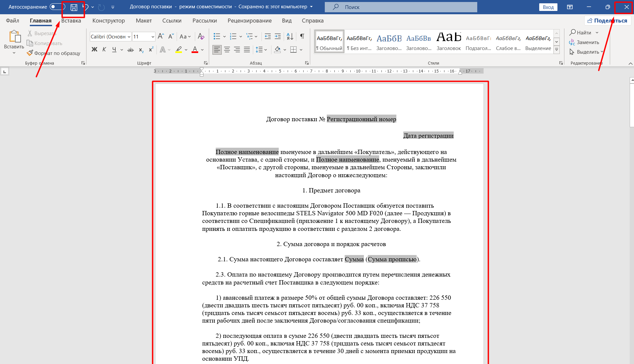Start a bulleted list
Screen dimensions: 634x364
(x=217, y=36)
